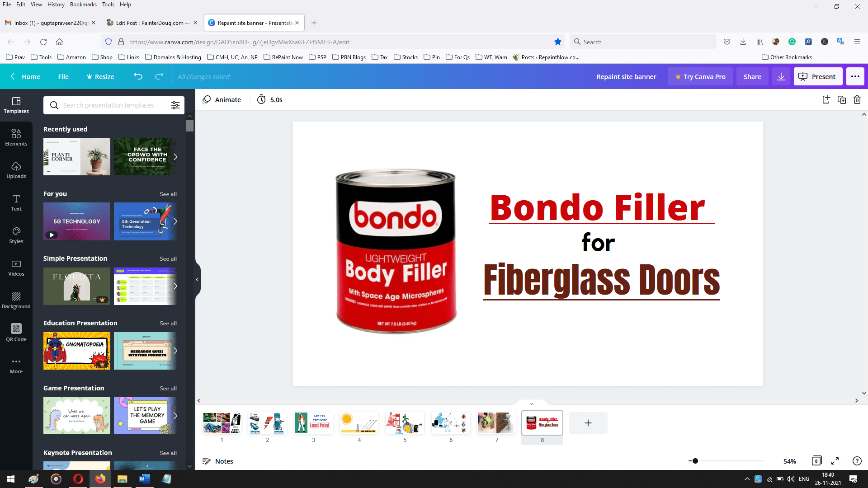See all Education Presentation templates
The image size is (868, 488).
pyautogui.click(x=168, y=323)
